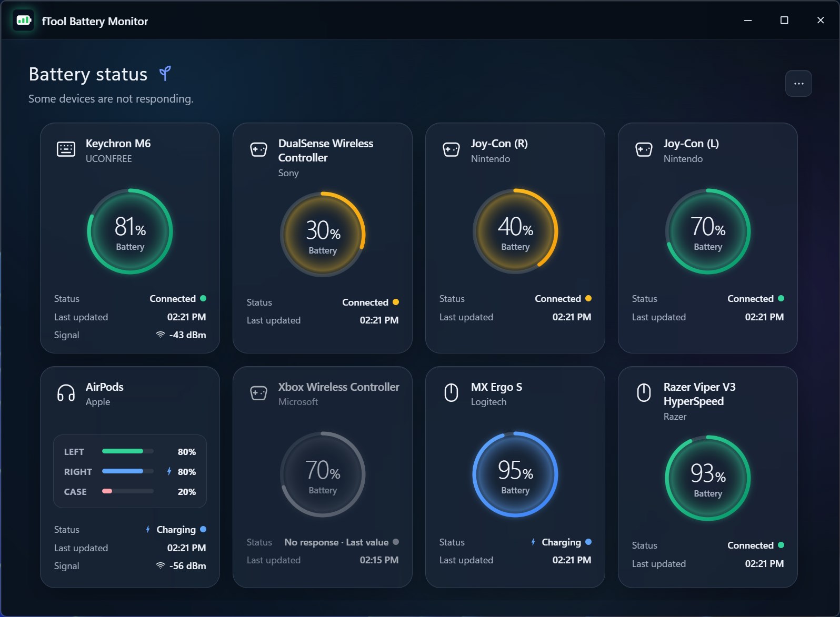Select the Keychron M6 device name
The height and width of the screenshot is (617, 840).
coord(118,144)
